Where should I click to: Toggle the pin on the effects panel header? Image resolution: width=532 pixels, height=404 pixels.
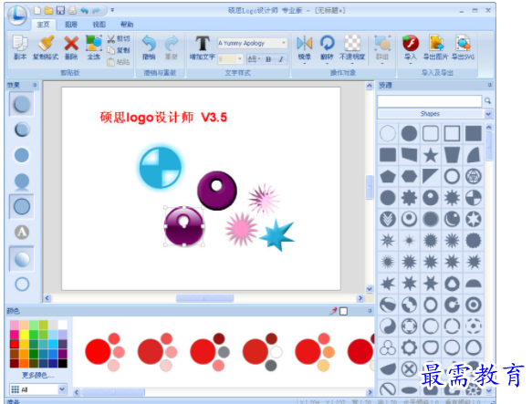coord(35,85)
